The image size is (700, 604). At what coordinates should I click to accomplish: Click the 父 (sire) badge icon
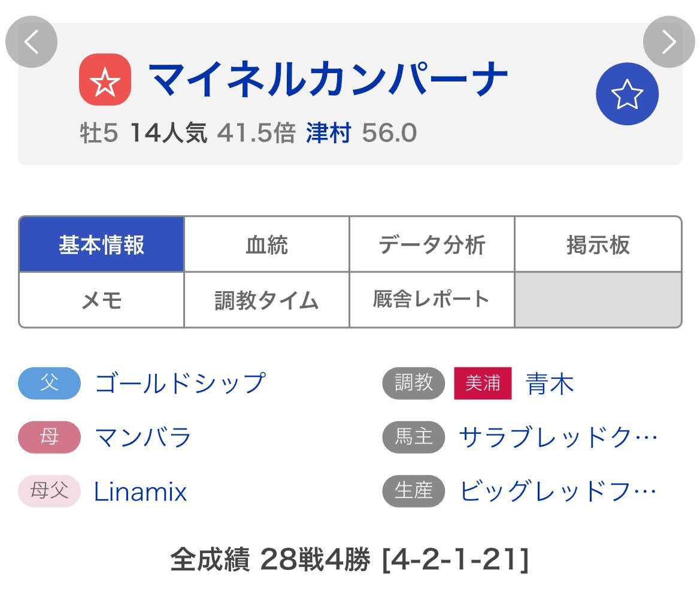(49, 383)
